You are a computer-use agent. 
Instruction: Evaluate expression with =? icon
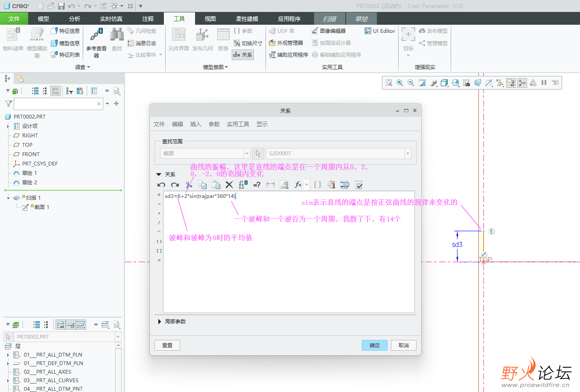pos(257,185)
